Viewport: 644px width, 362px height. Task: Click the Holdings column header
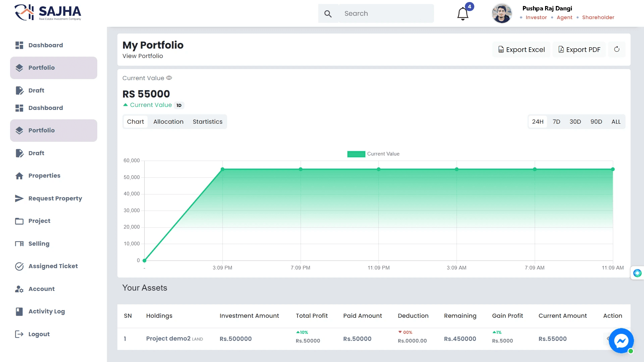(159, 316)
